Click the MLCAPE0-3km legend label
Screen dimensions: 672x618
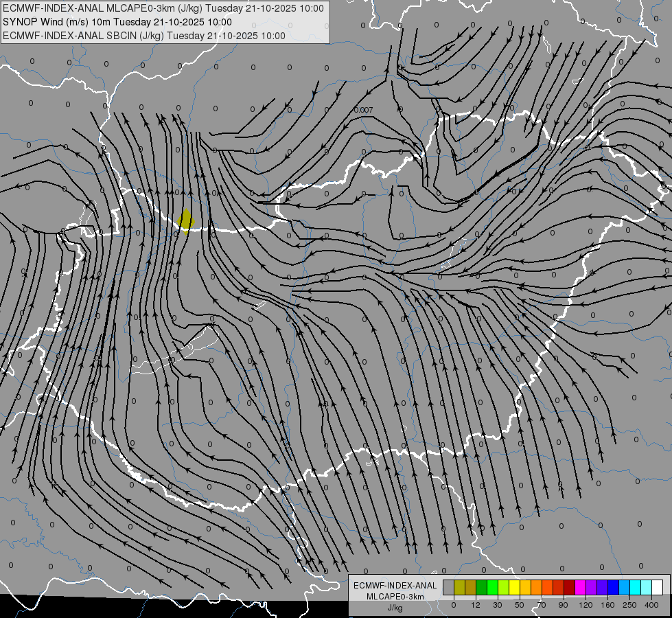click(x=395, y=597)
